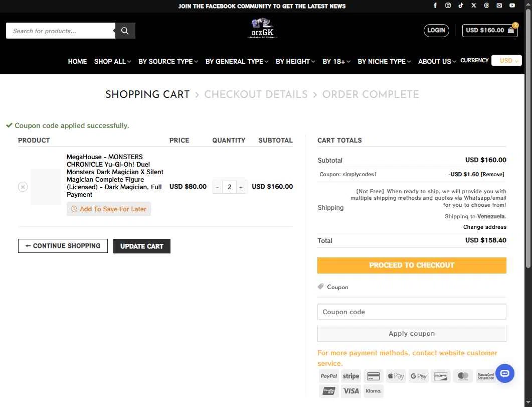Open the Checkout Details step
The height and width of the screenshot is (407, 532).
click(x=256, y=94)
